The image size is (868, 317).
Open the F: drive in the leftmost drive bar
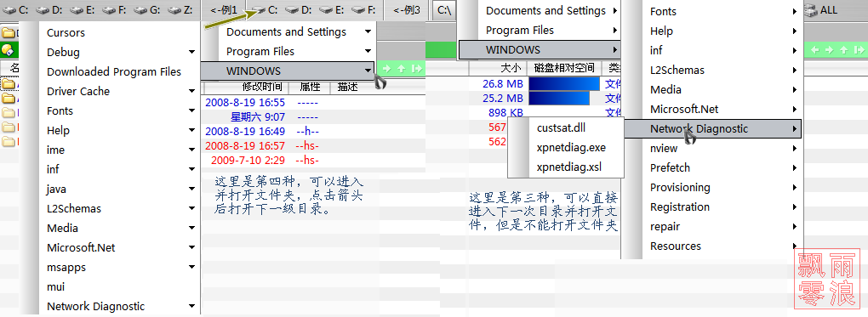[115, 9]
